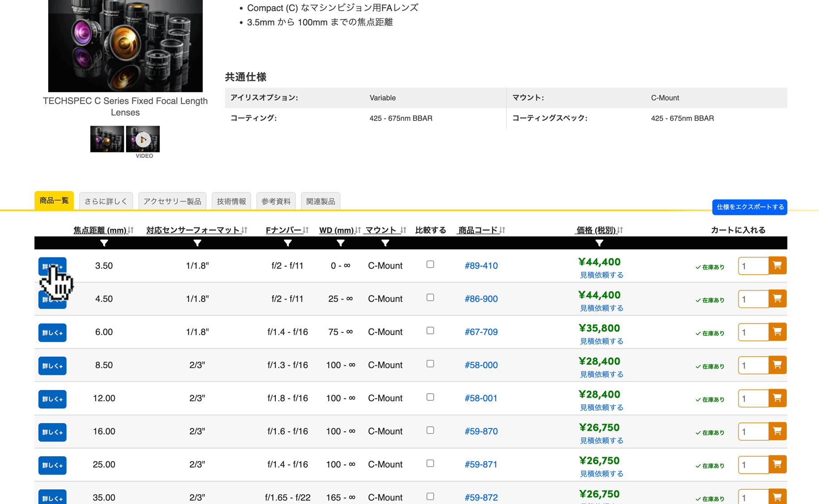819x504 pixels.
Task: Tick compare checkbox for #58-000 row
Action: click(430, 364)
